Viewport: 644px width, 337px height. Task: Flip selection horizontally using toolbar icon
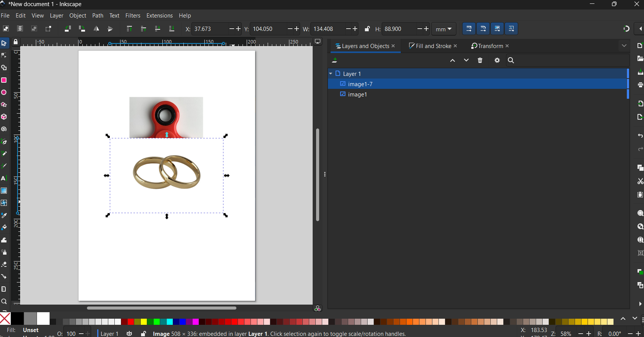(96, 29)
